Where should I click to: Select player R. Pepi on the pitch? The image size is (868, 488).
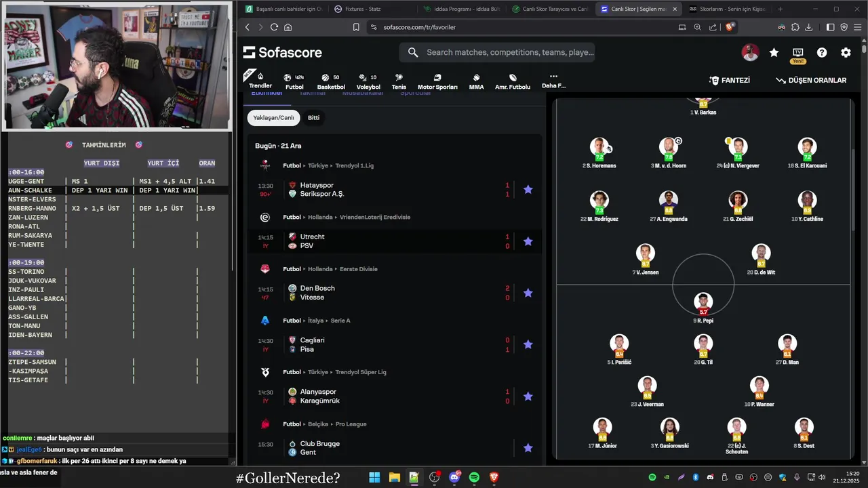pos(703,308)
